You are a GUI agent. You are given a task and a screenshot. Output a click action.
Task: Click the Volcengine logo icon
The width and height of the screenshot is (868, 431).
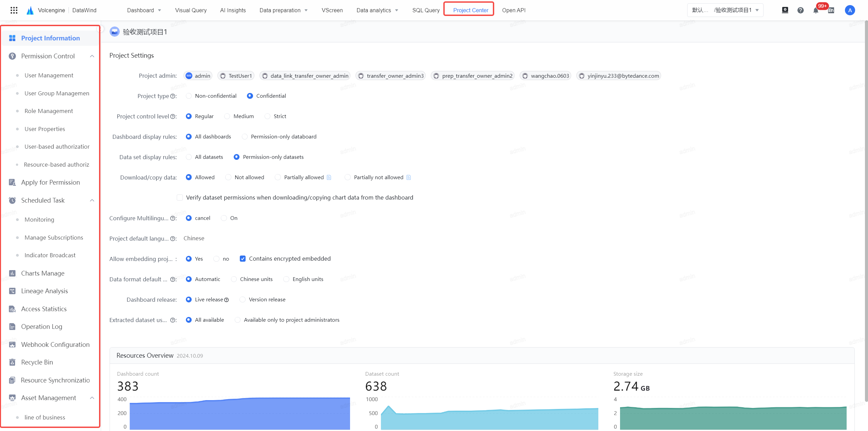click(30, 10)
